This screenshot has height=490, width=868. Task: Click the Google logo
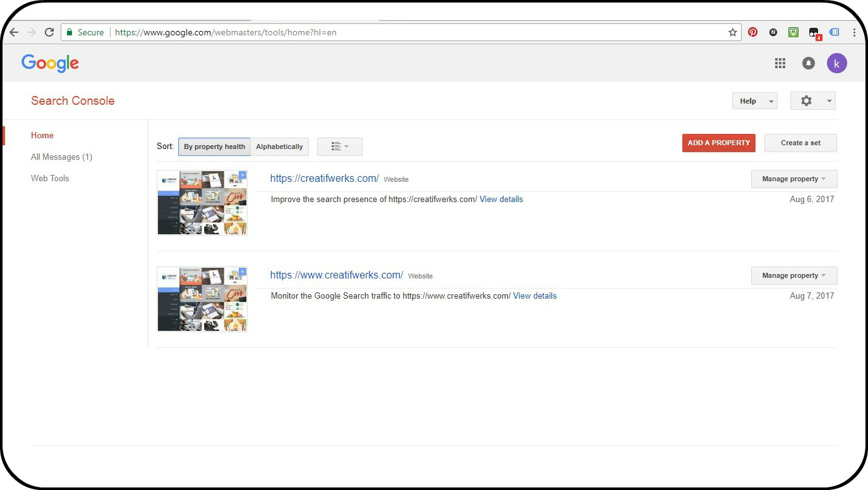(50, 63)
